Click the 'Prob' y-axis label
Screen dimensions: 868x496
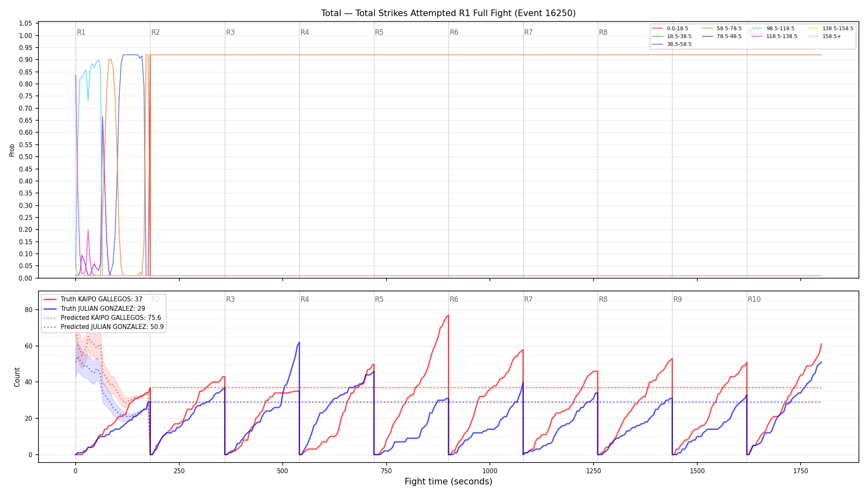pyautogui.click(x=12, y=150)
